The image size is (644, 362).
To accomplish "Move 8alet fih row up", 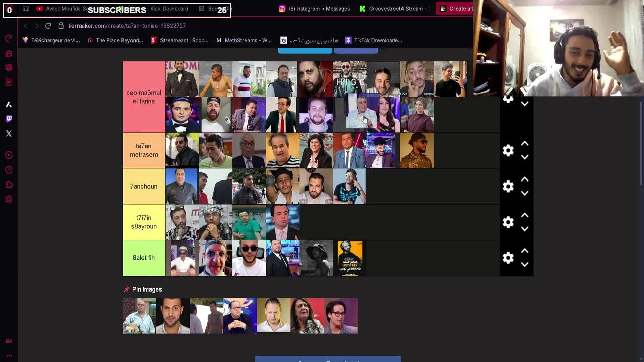I will (525, 251).
